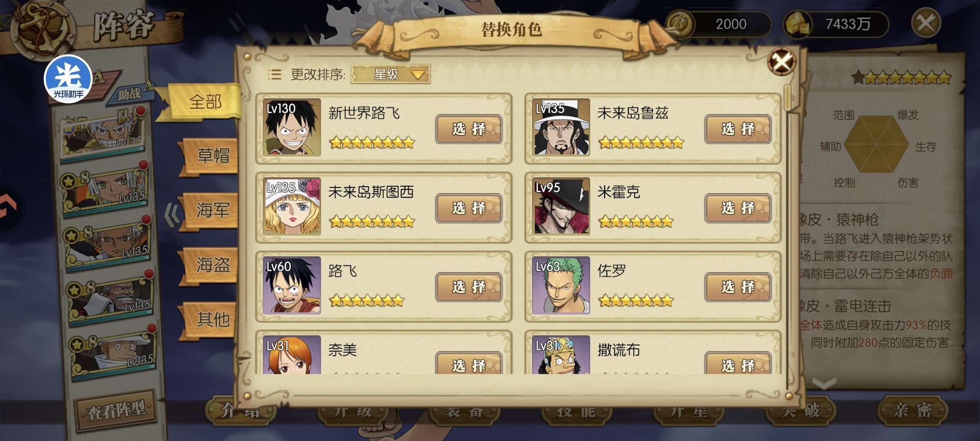Click 选择 for 米霍克
Screen dimensions: 980x441
(x=738, y=208)
